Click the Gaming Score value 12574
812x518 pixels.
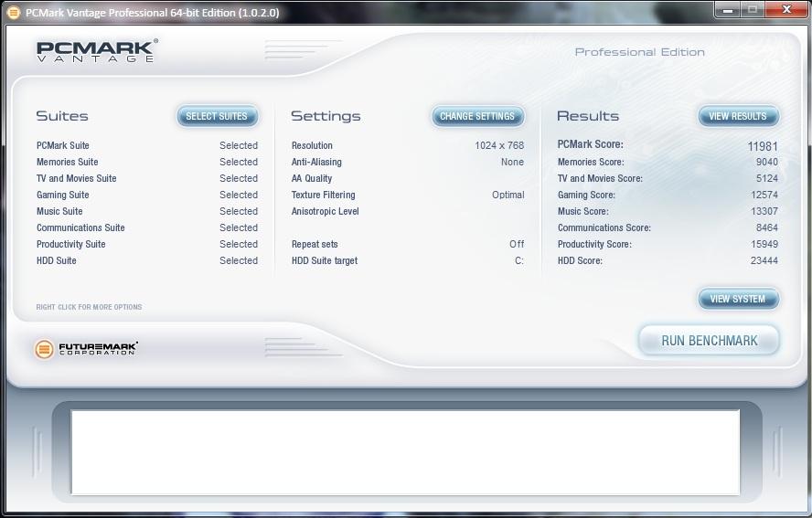[x=764, y=196]
